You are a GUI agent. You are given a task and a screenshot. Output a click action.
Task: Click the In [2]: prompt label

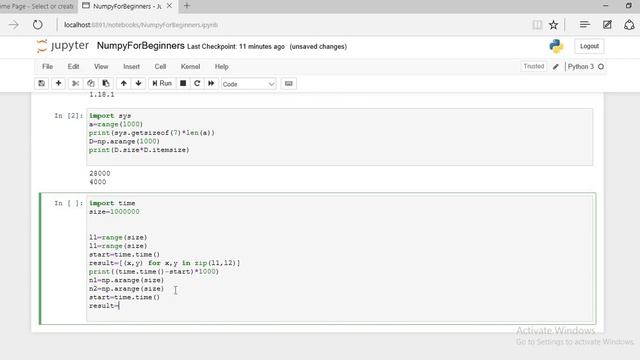tap(69, 116)
